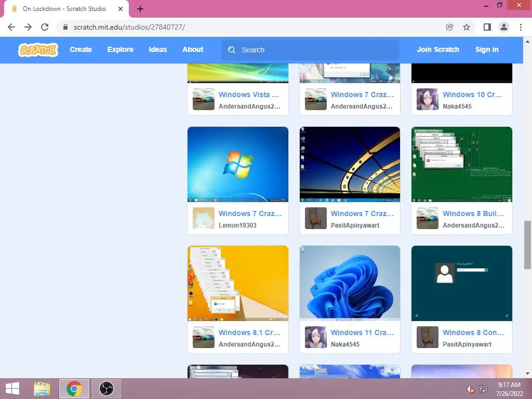
Task: Open a new browser tab
Action: tap(140, 9)
